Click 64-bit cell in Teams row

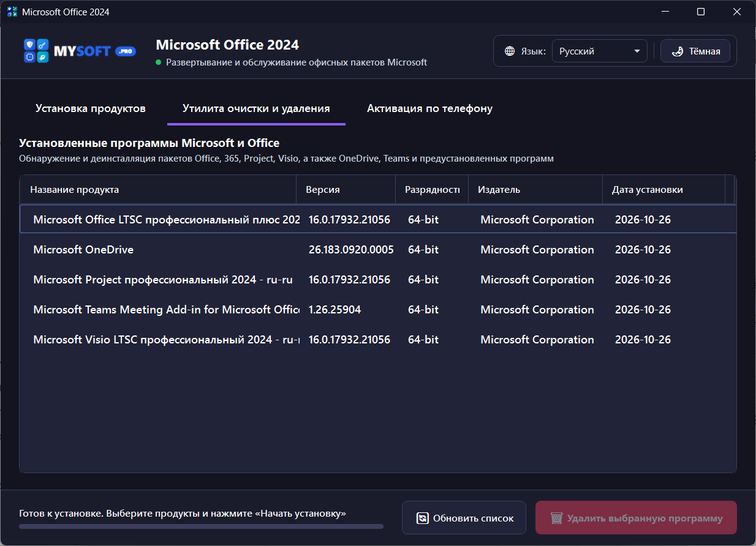423,309
